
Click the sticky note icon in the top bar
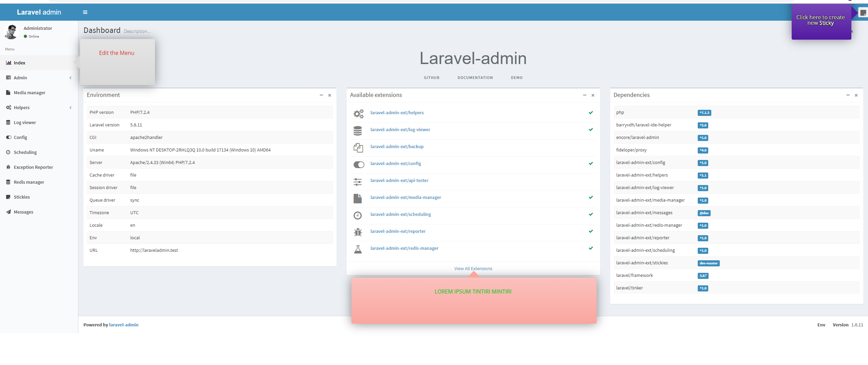pos(863,13)
